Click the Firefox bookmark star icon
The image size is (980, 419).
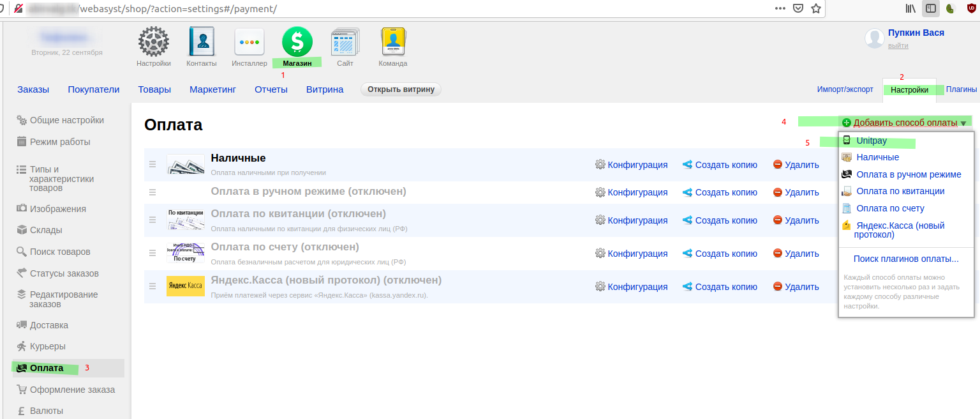[815, 8]
